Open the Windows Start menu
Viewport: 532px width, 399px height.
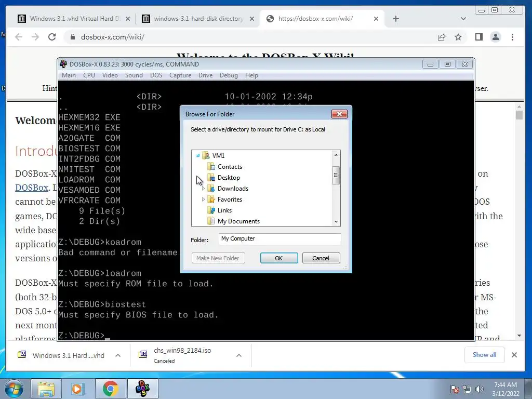tap(14, 389)
